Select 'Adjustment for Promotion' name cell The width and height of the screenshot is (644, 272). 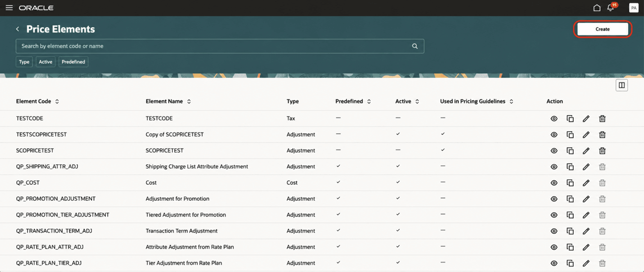click(177, 199)
